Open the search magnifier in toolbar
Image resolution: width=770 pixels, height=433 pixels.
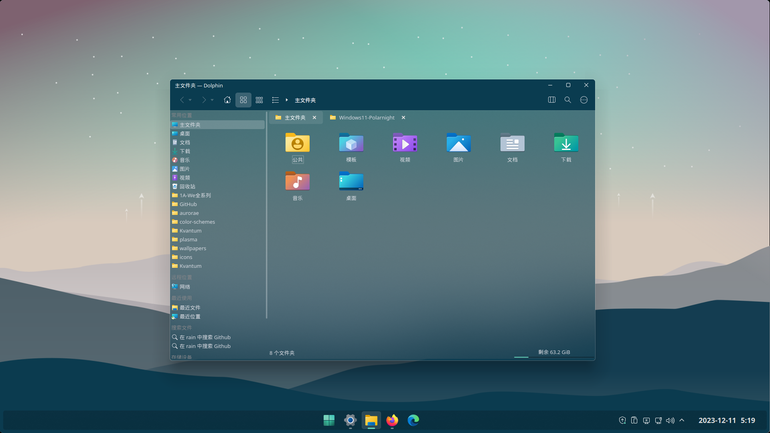pyautogui.click(x=568, y=100)
